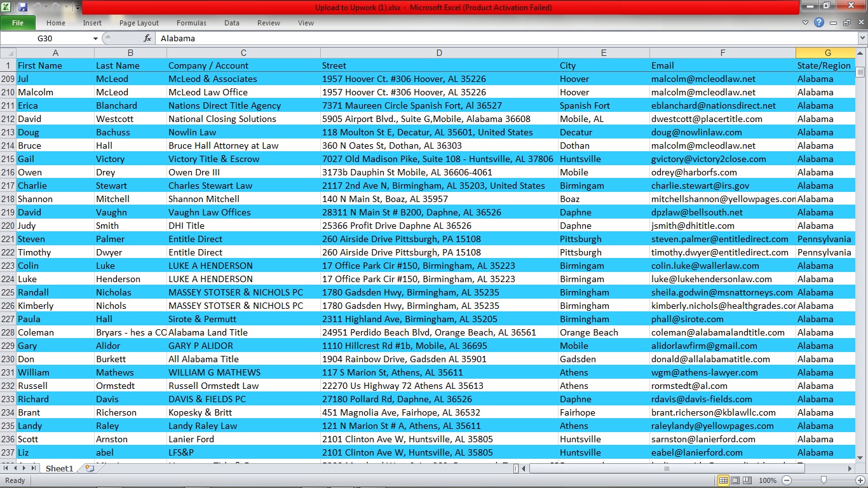Open Customize Quick Access Toolbar dropdown

point(78,8)
